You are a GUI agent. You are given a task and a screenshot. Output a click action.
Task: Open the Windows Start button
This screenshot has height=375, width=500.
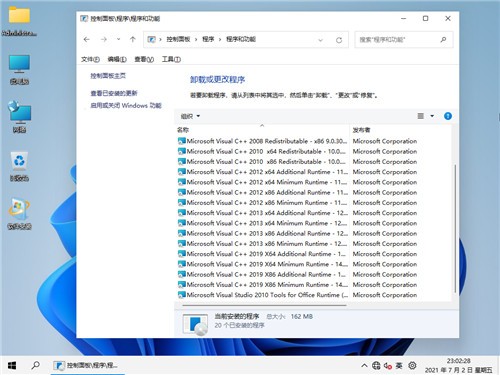click(x=12, y=366)
